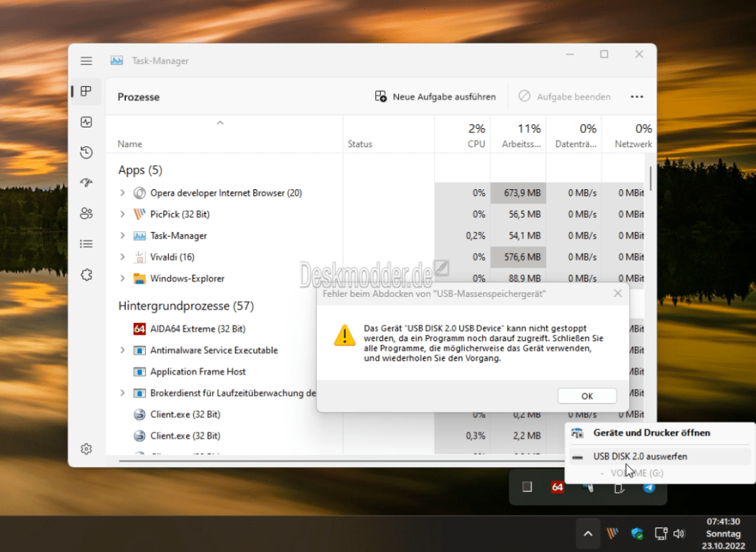Open AIDA64 from the system tray

(556, 487)
